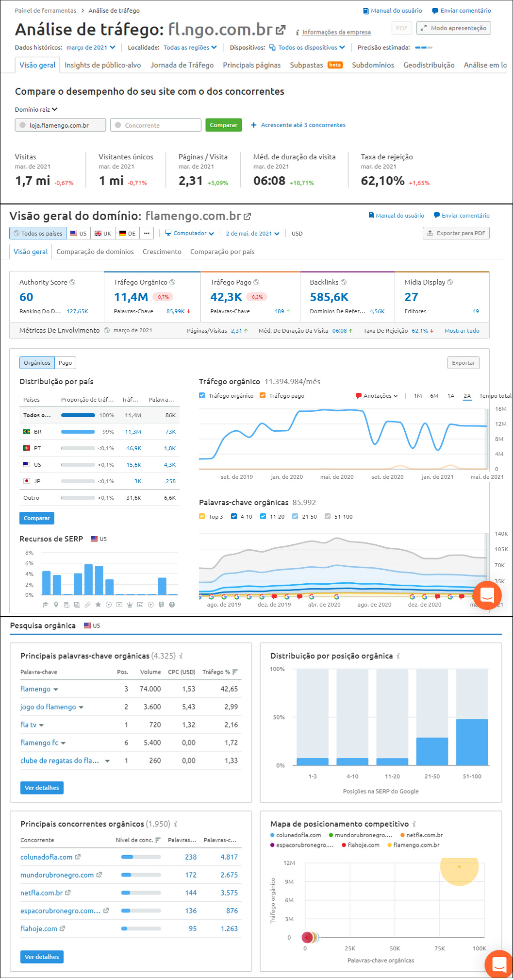Toggle the 21-50 positions checkbox
Screen dimensions: 513x980
[295, 516]
